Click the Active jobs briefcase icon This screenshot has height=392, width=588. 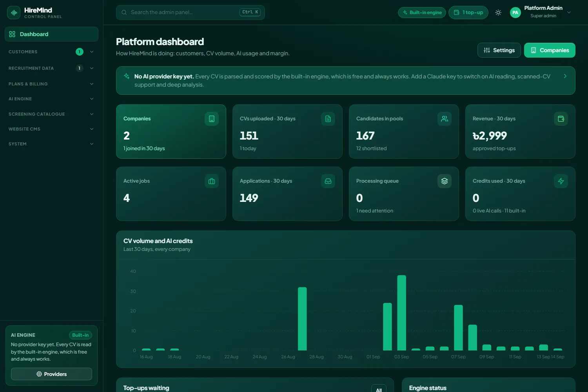(x=212, y=181)
